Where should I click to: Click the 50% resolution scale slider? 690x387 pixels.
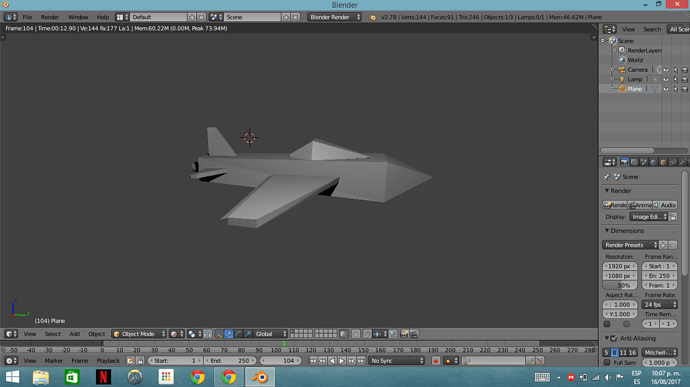pyautogui.click(x=620, y=285)
